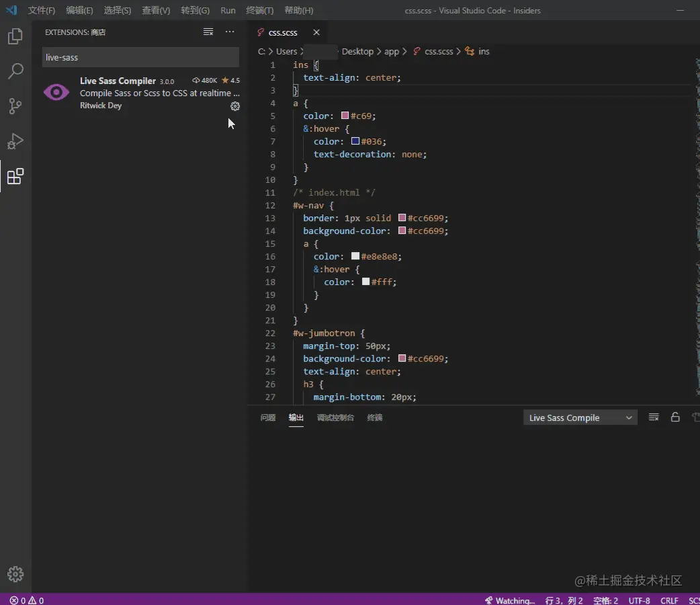Clear the output panel log
Viewport: 700px width, 605px height.
point(654,417)
